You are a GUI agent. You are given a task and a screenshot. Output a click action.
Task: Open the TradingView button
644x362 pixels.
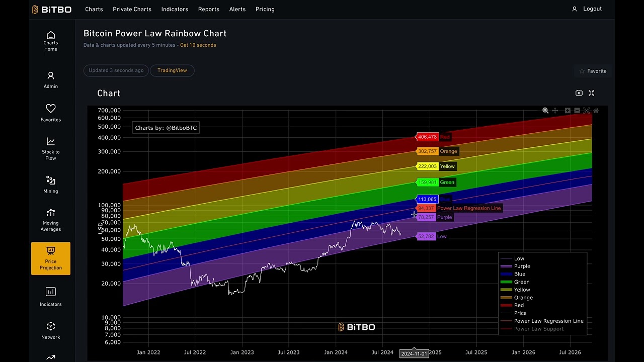(x=172, y=70)
